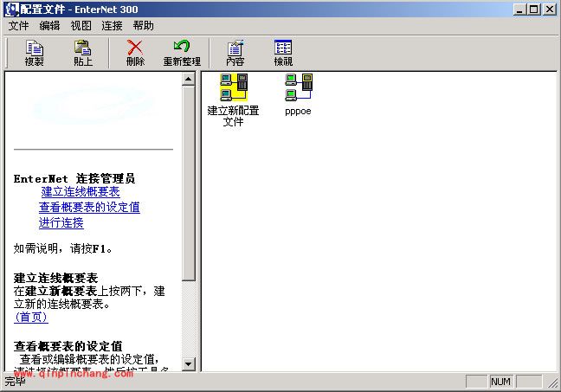
Task: Select the pppoe connection profile icon
Action: [298, 95]
